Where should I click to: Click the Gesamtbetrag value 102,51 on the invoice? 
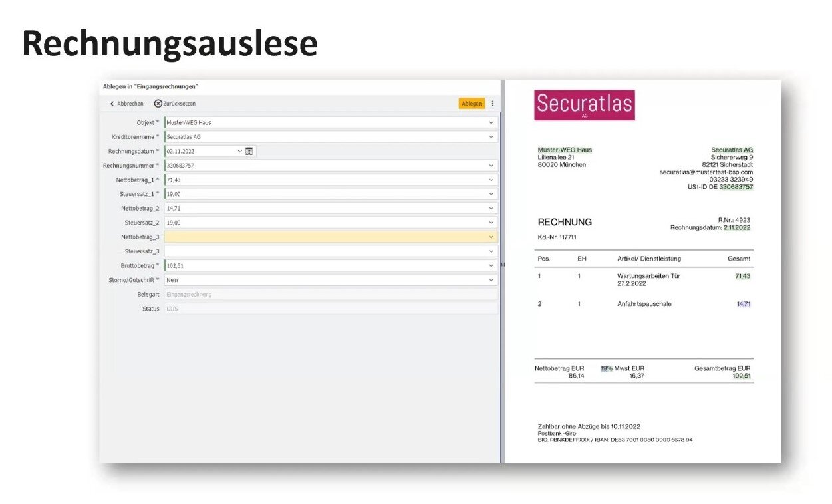pos(742,376)
